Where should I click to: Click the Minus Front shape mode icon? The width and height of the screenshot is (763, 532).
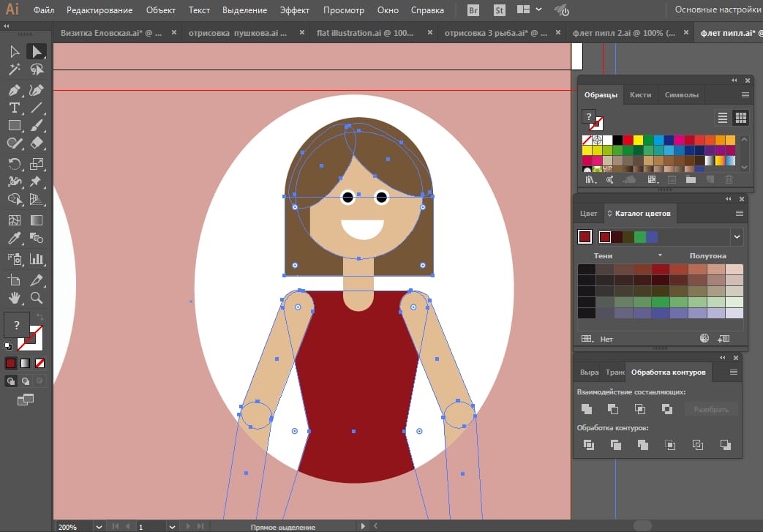pyautogui.click(x=613, y=409)
